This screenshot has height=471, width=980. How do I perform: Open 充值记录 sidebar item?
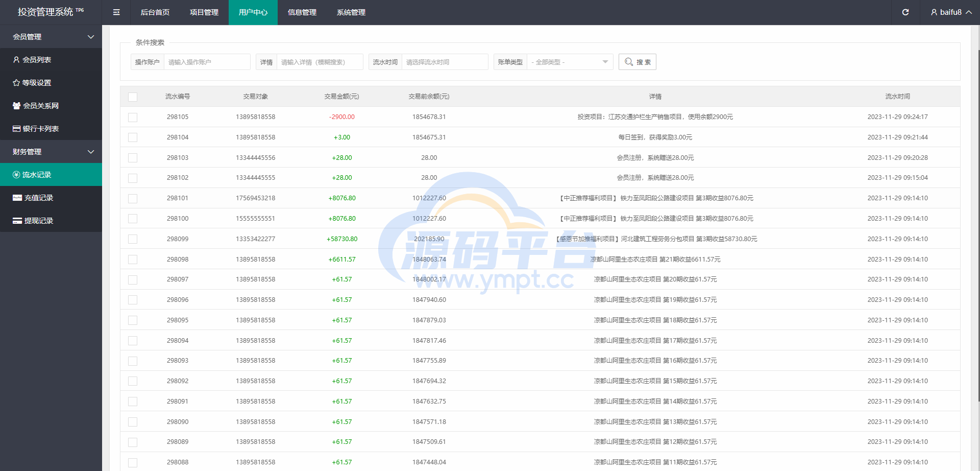pos(51,198)
